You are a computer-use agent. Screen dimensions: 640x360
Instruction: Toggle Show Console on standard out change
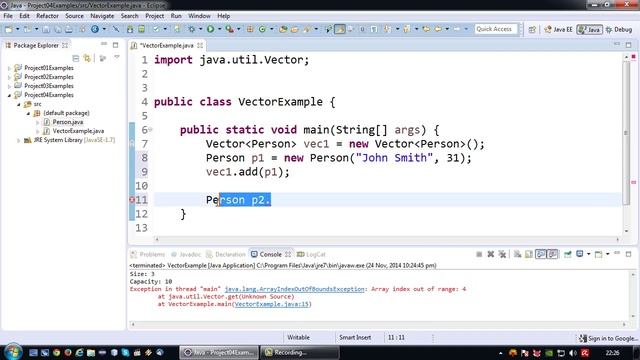541,254
